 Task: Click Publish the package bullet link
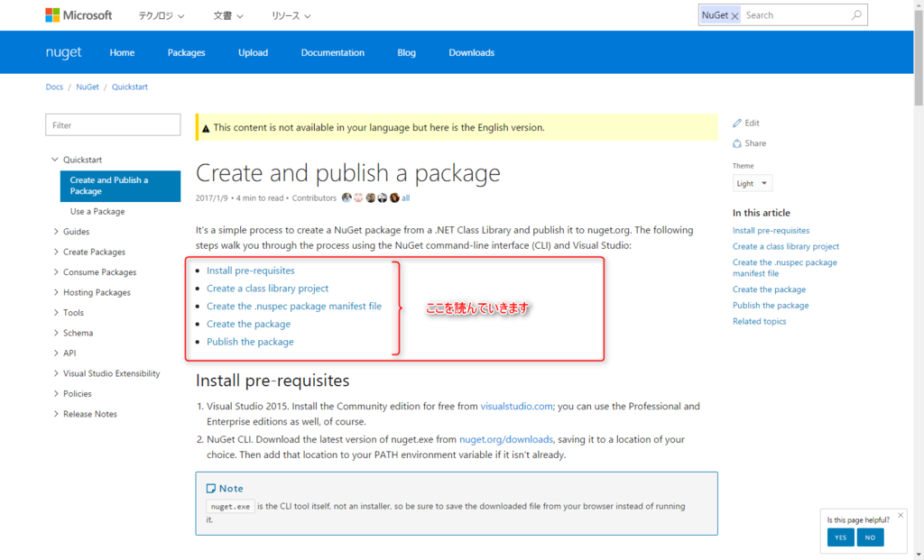[250, 342]
